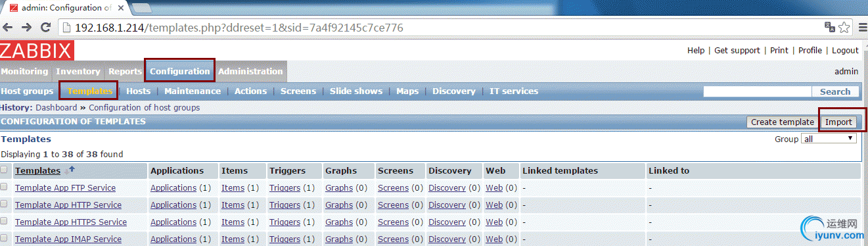
Task: Open the IT services submenu
Action: pos(514,91)
